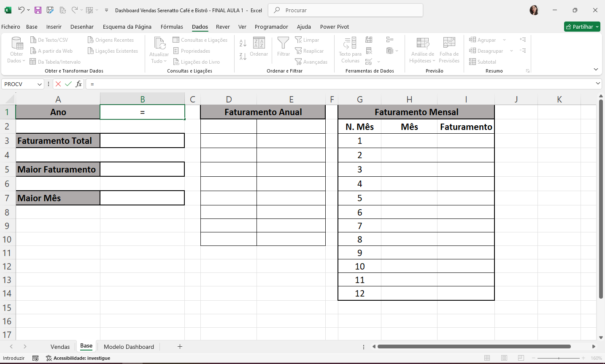Click Atualizar Tudo refresh icon
The width and height of the screenshot is (605, 364).
(x=159, y=43)
